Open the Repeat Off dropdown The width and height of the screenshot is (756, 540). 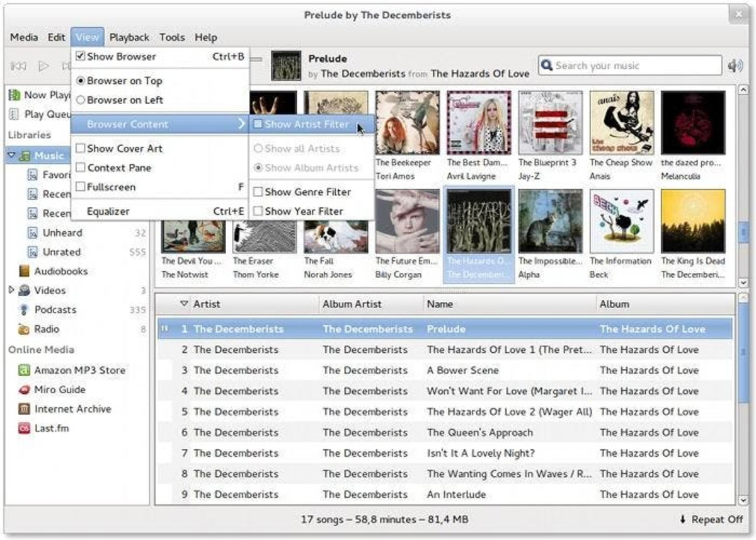click(711, 520)
